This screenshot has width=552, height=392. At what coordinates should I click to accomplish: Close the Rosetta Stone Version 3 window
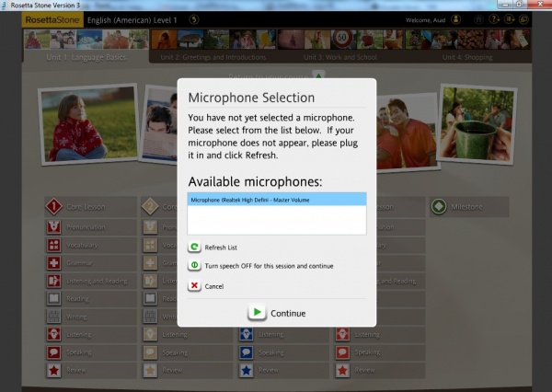(540, 5)
